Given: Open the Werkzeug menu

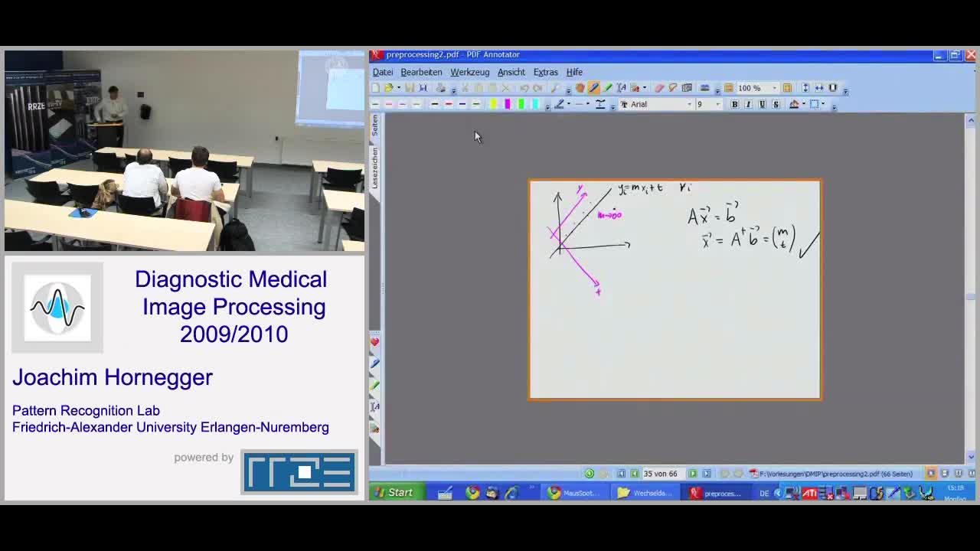Looking at the screenshot, I should tap(469, 72).
